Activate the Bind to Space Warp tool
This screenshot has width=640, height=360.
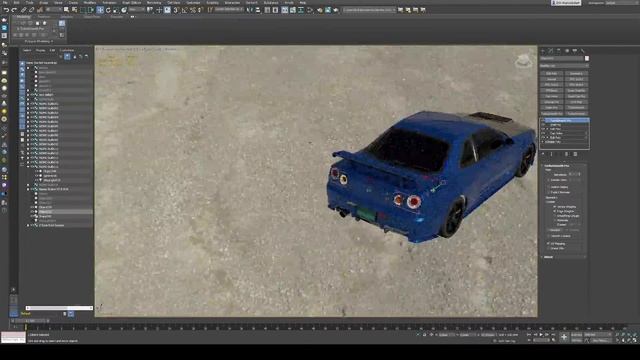tap(40, 10)
